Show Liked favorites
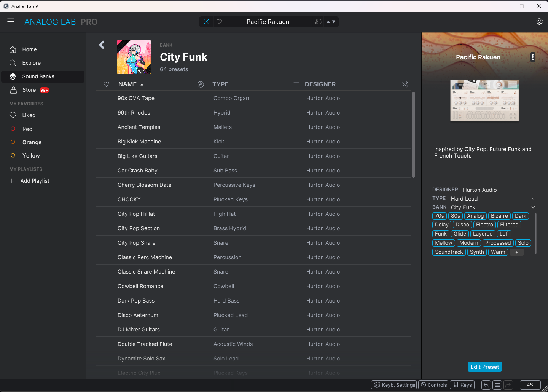 pyautogui.click(x=43, y=115)
